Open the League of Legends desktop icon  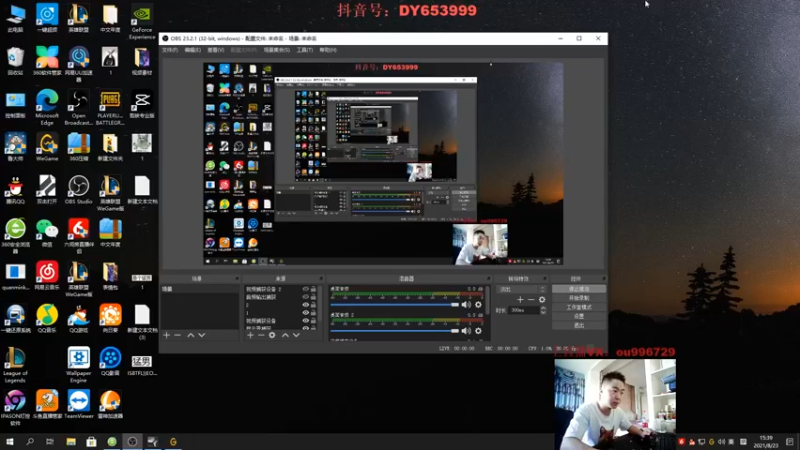click(15, 365)
